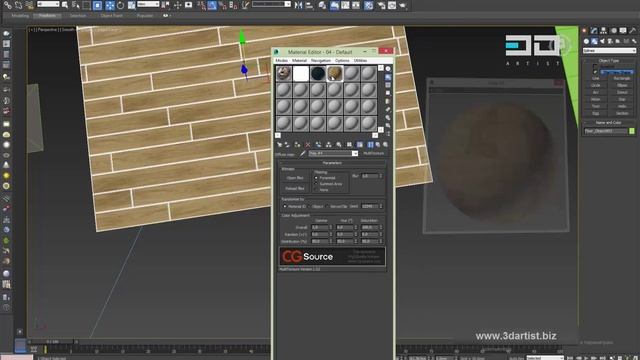Image resolution: width=640 pixels, height=360 pixels.
Task: Pick material with the eyedropper icon
Action: 302,153
